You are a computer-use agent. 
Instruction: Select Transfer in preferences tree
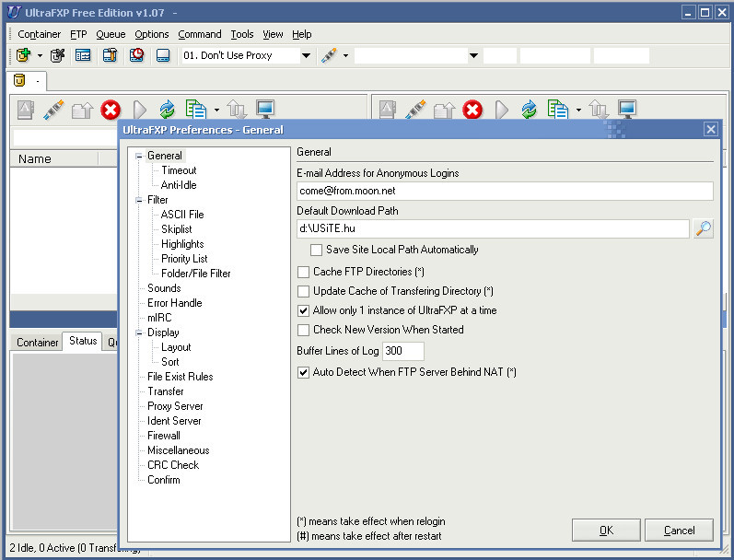[165, 391]
